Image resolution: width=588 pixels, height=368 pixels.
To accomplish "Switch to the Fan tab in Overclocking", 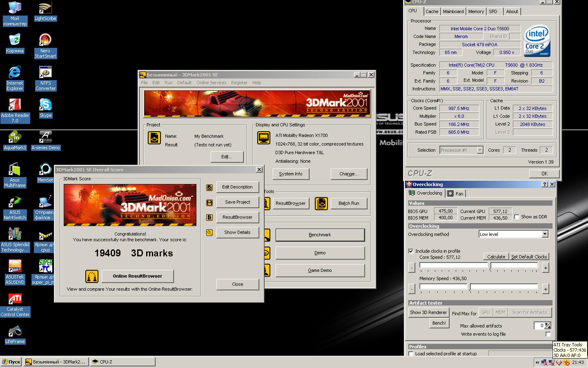I will [x=455, y=194].
